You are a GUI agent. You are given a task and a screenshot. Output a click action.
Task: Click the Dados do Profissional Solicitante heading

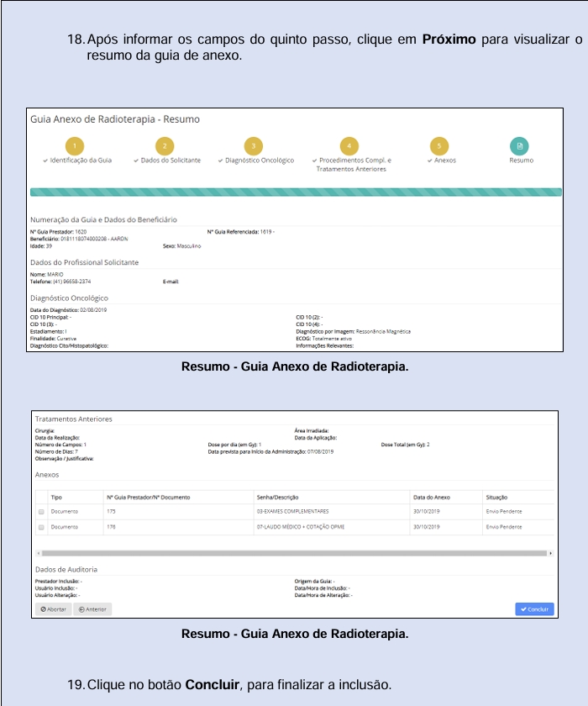pyautogui.click(x=85, y=262)
